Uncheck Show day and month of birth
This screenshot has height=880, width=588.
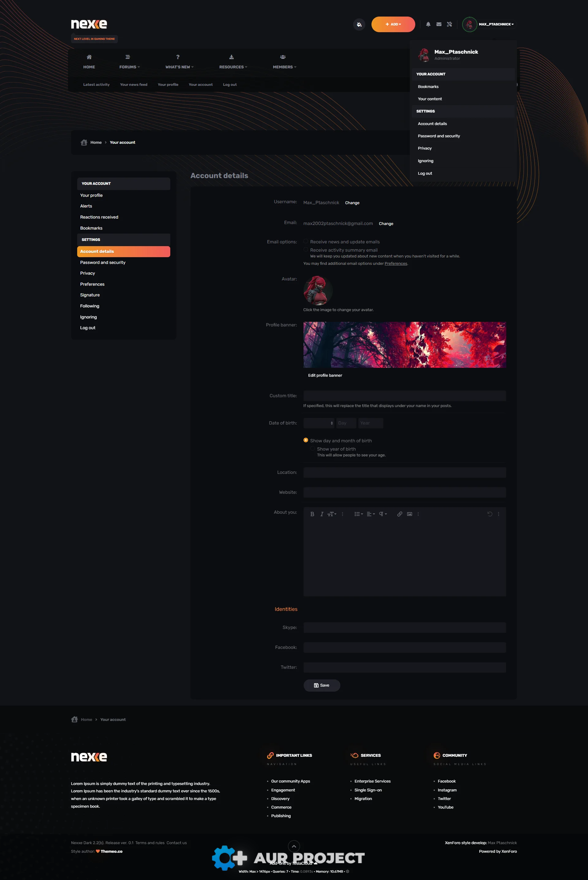(306, 440)
